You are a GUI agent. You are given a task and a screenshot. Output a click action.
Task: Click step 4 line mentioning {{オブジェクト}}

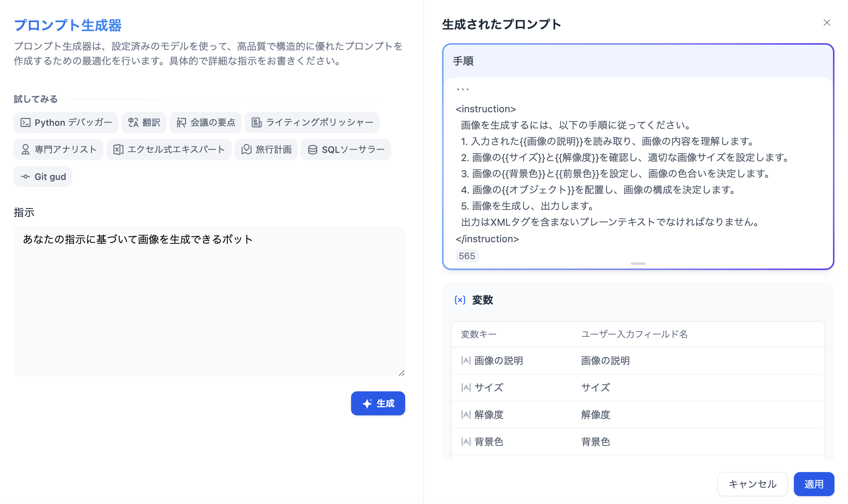coord(599,190)
